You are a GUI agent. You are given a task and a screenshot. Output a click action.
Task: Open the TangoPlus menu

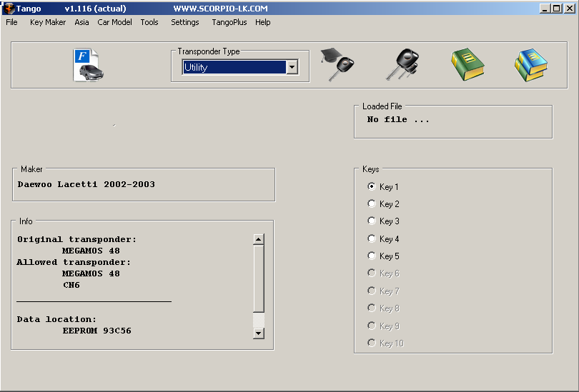click(229, 22)
